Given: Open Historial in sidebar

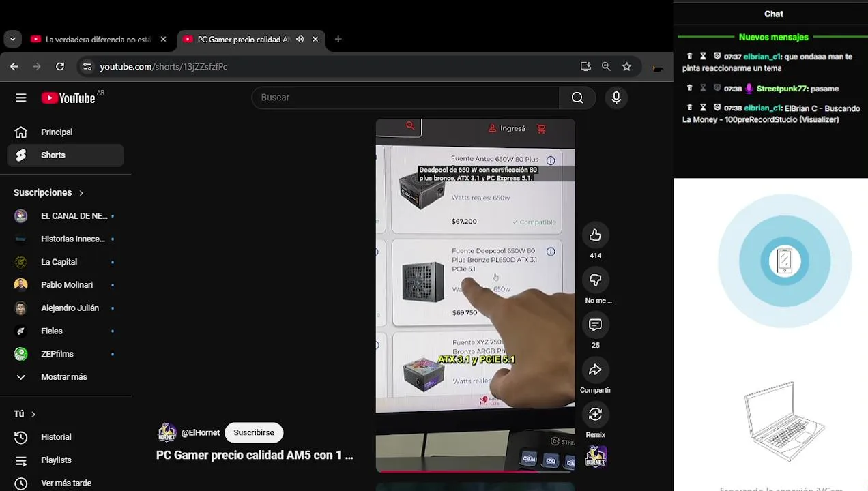Looking at the screenshot, I should click(66, 437).
